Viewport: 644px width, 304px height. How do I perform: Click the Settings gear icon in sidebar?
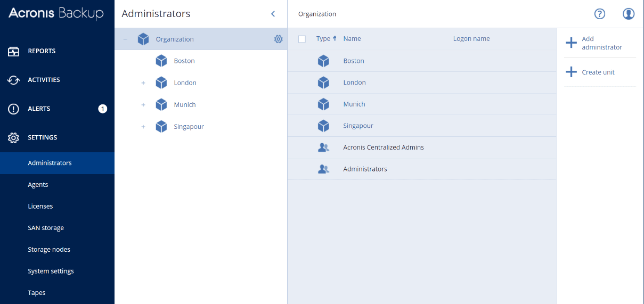13,137
